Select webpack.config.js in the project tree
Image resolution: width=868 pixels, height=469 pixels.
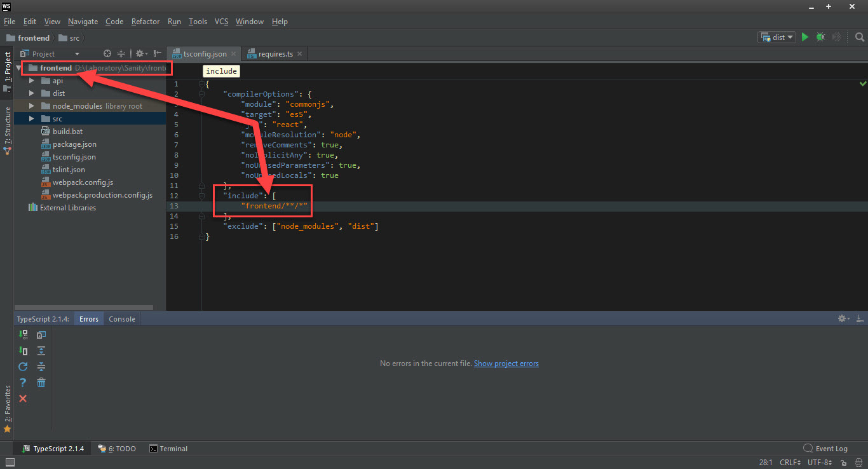[83, 182]
